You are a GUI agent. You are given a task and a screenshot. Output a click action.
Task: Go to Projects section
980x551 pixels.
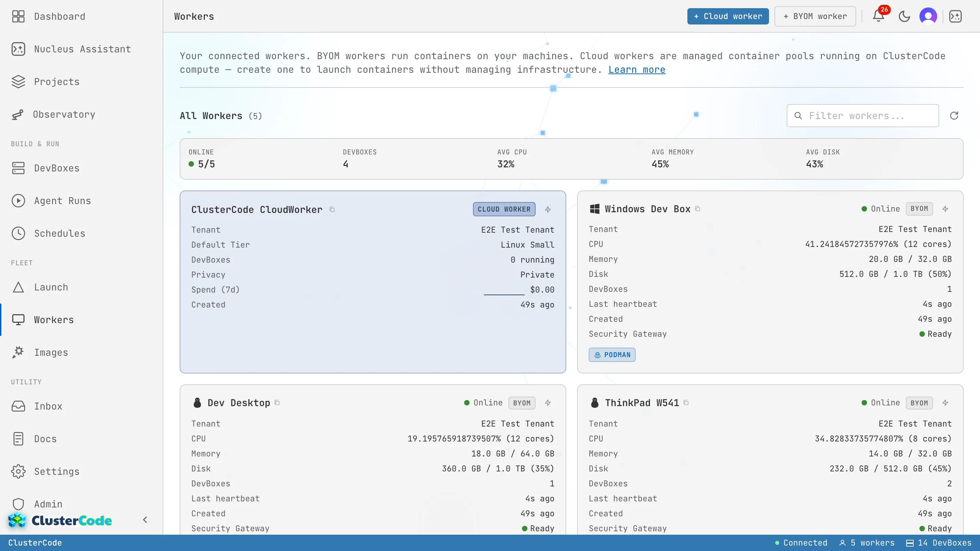pyautogui.click(x=81, y=82)
